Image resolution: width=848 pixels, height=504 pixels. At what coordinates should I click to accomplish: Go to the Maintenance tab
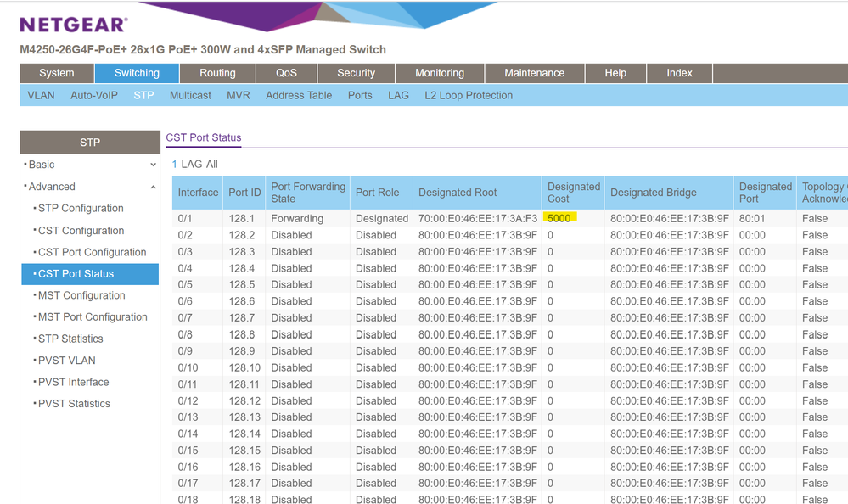534,73
